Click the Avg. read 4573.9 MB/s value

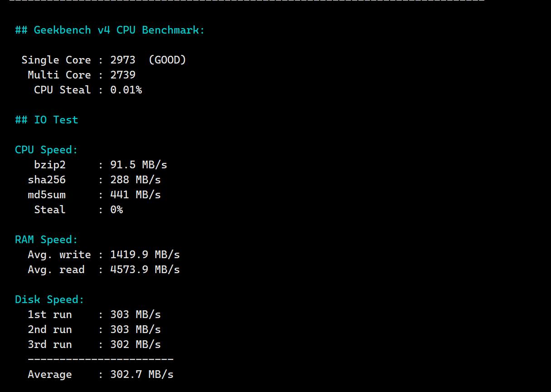[x=145, y=269]
